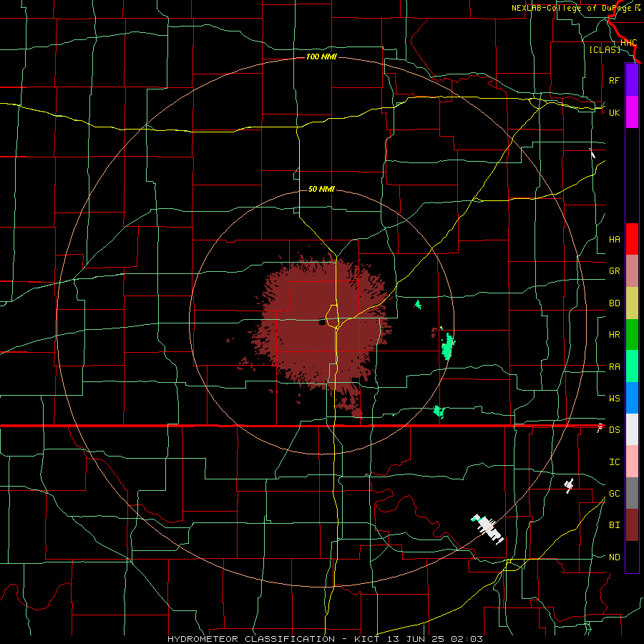The image size is (644, 644).
Task: Click the magenta UK color swatch
Action: coord(632,112)
